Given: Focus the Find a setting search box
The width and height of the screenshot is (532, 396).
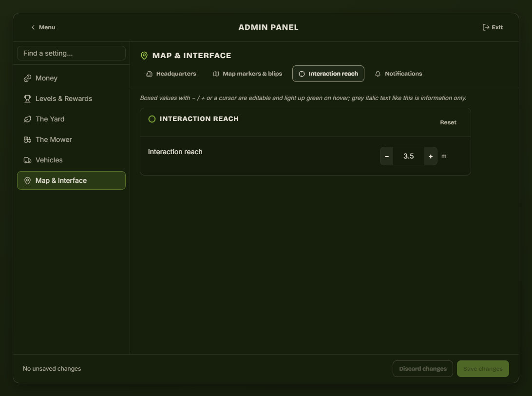Looking at the screenshot, I should [x=71, y=53].
